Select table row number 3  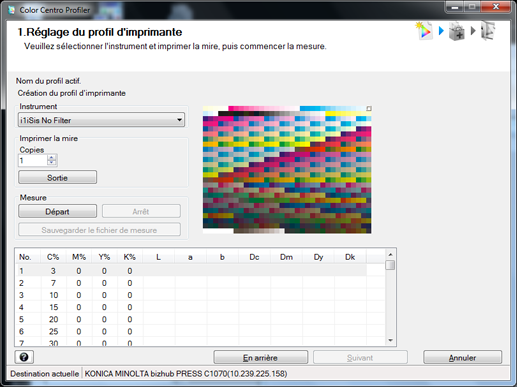point(191,295)
